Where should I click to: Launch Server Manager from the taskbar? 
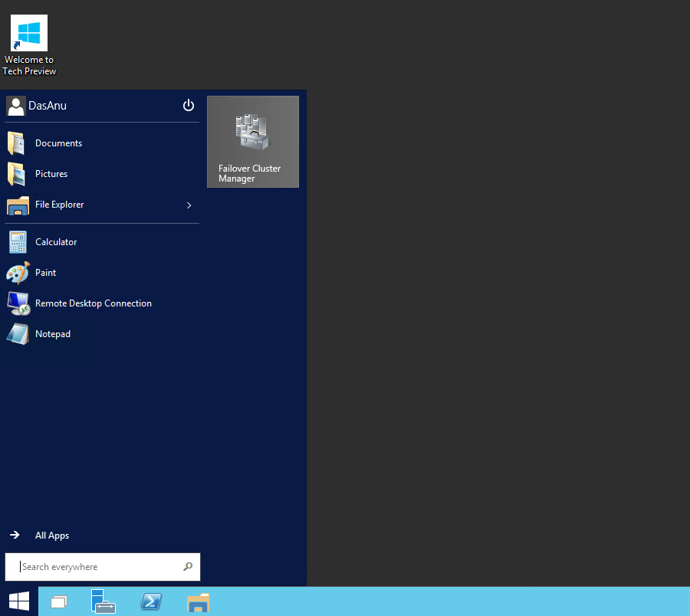point(103,601)
